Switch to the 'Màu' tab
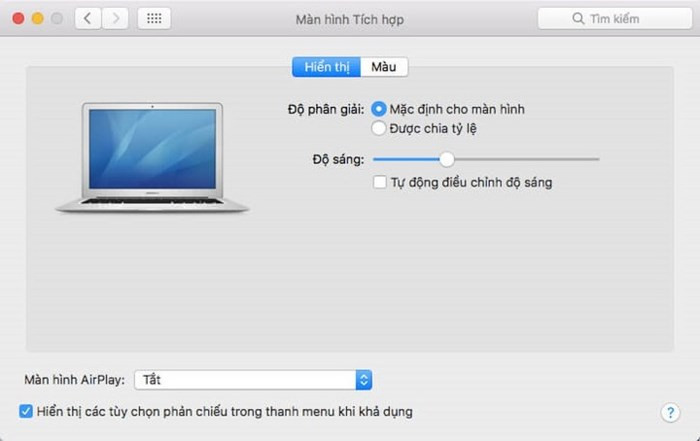Screen dimensions: 700x441 coord(384,67)
